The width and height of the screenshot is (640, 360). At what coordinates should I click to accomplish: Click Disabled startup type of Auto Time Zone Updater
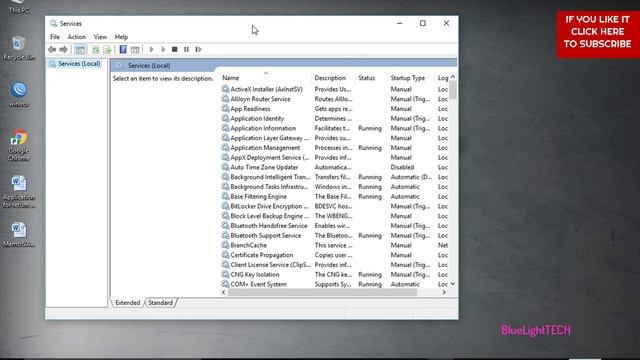coord(402,167)
